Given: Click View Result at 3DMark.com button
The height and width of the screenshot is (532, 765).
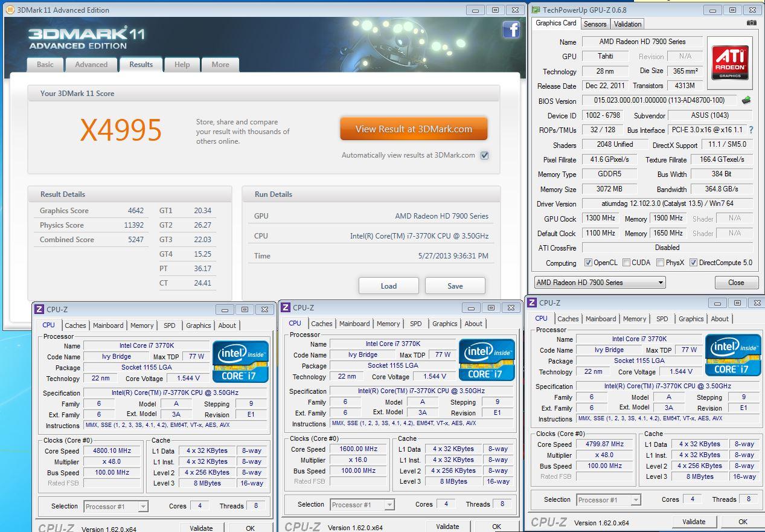Looking at the screenshot, I should 414,129.
